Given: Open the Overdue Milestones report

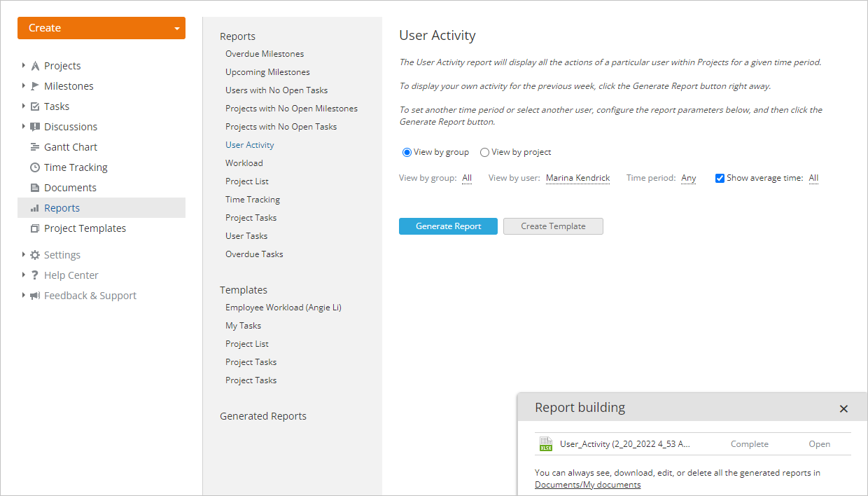Looking at the screenshot, I should pyautogui.click(x=265, y=54).
